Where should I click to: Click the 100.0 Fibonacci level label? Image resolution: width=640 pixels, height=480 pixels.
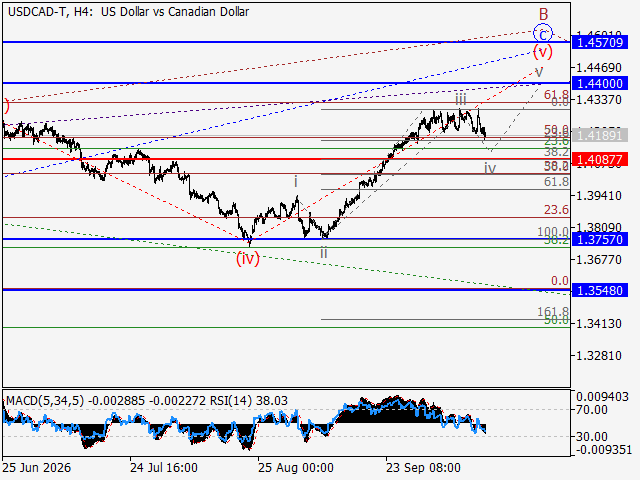pos(553,231)
